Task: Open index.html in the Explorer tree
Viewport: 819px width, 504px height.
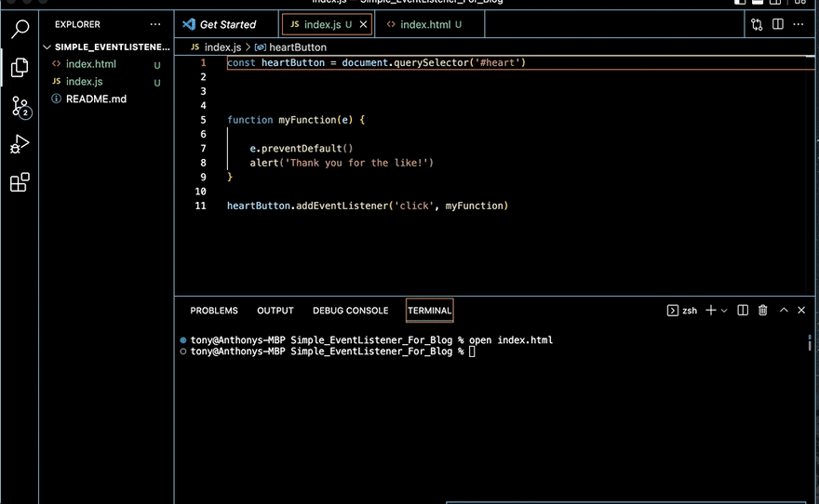Action: coord(91,64)
